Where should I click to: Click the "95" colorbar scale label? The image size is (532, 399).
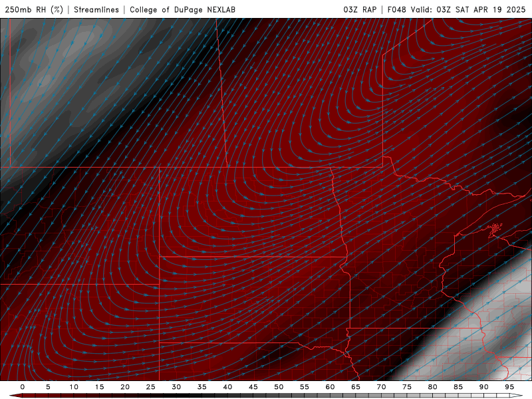[509, 387]
